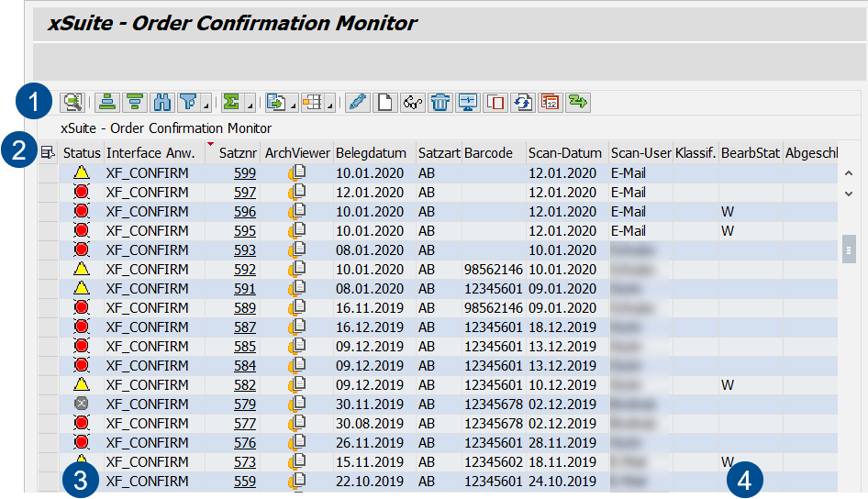Image resolution: width=868 pixels, height=499 pixels.
Task: Open record number 589 link
Action: [245, 308]
